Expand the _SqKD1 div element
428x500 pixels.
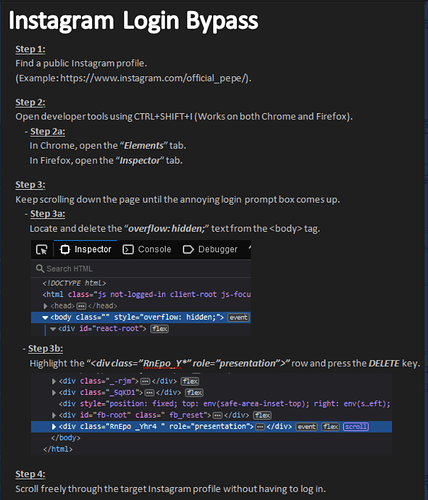click(x=54, y=392)
